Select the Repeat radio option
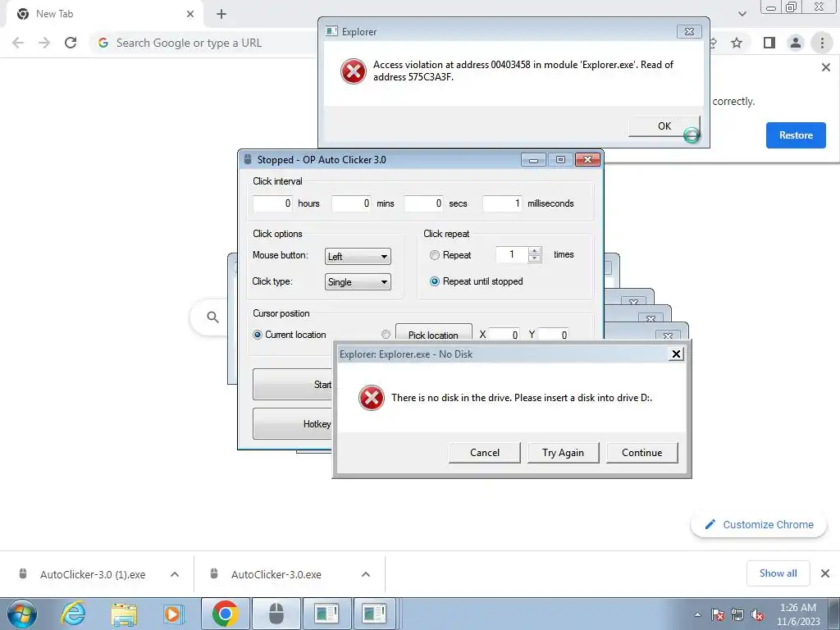Screen dimensions: 840x630 (435, 256)
